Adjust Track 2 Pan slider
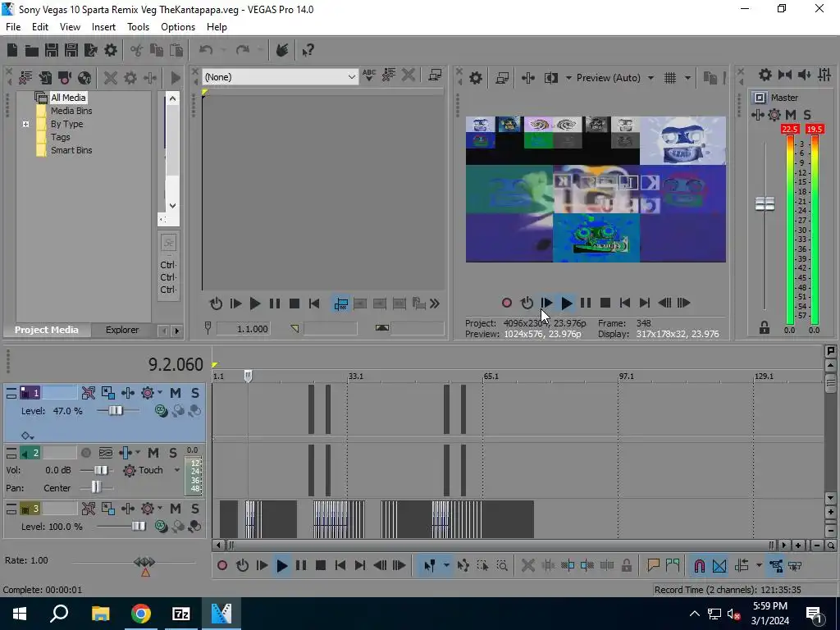Image resolution: width=840 pixels, height=630 pixels. pos(96,487)
